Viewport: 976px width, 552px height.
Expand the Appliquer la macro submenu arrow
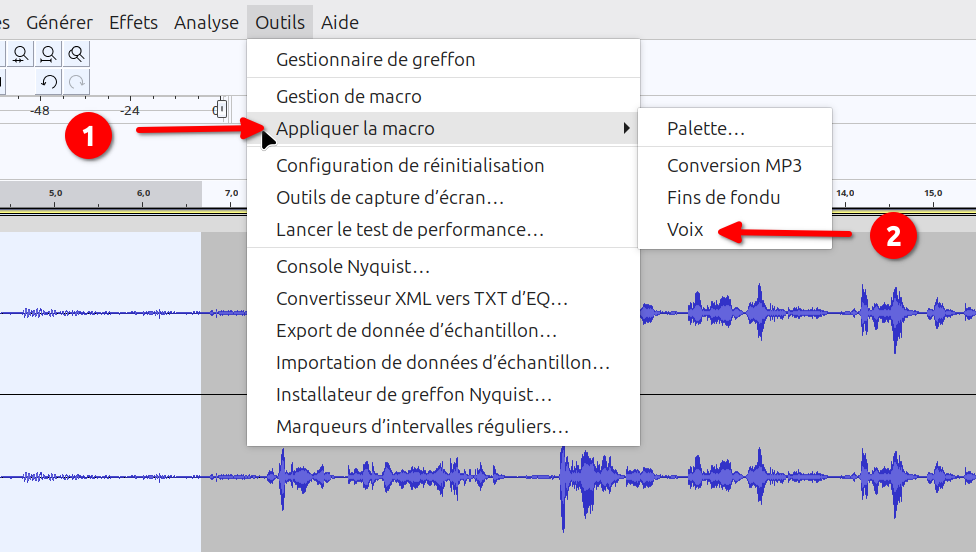[626, 128]
